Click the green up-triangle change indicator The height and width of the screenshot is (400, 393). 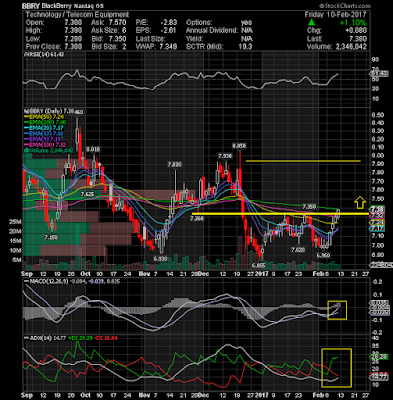click(x=311, y=22)
